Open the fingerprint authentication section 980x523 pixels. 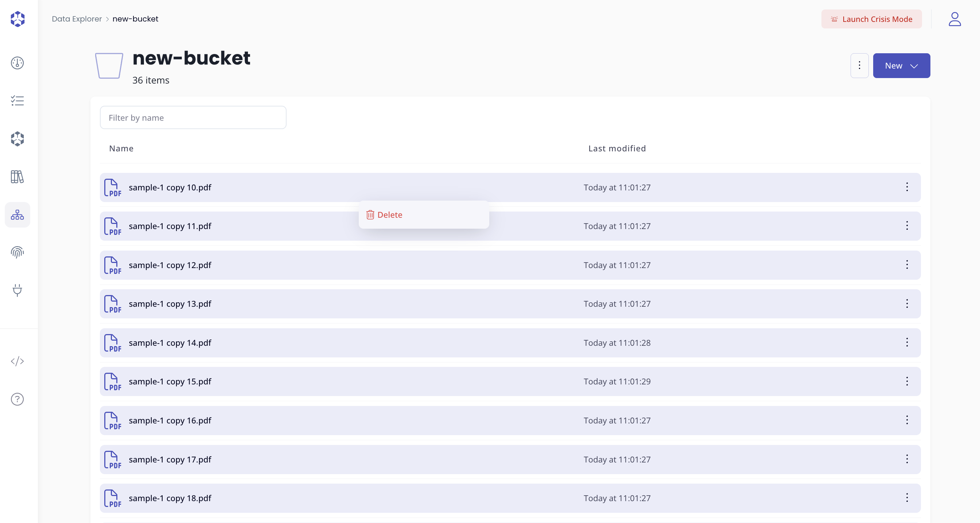(x=17, y=252)
